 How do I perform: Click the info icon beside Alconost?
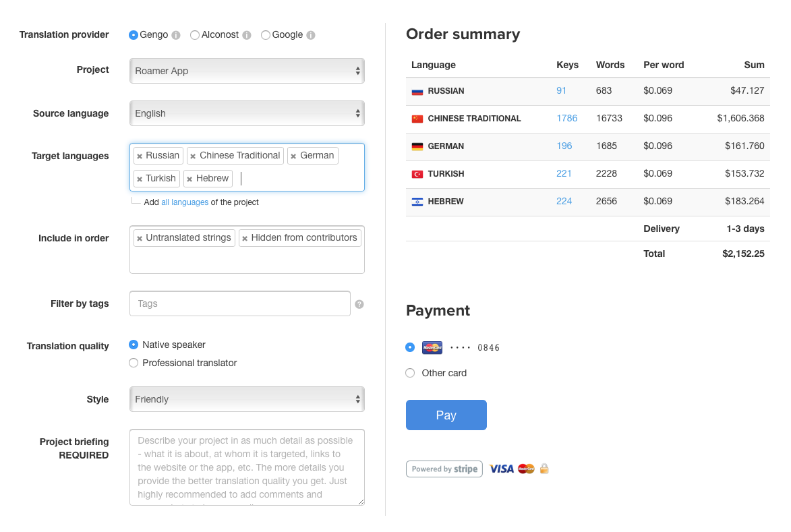point(247,35)
